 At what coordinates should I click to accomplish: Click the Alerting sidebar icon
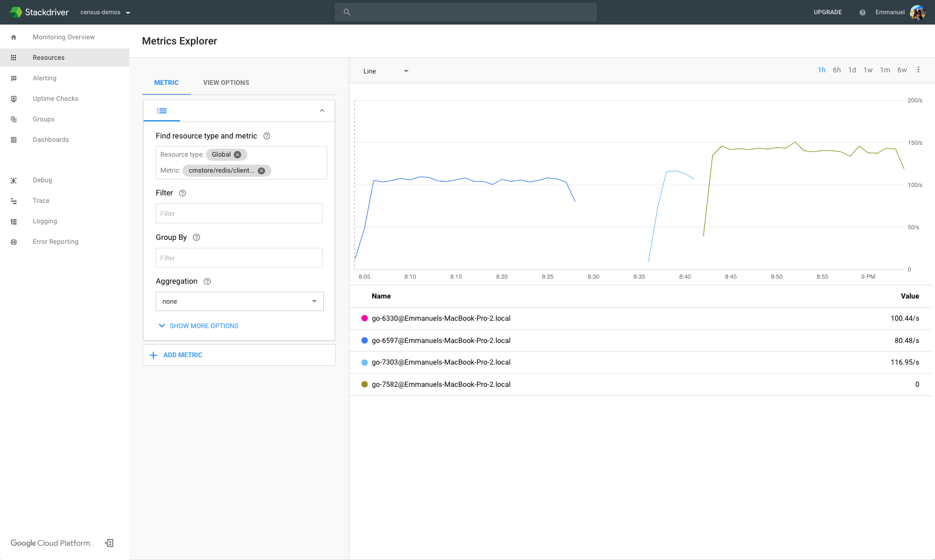pos(14,78)
